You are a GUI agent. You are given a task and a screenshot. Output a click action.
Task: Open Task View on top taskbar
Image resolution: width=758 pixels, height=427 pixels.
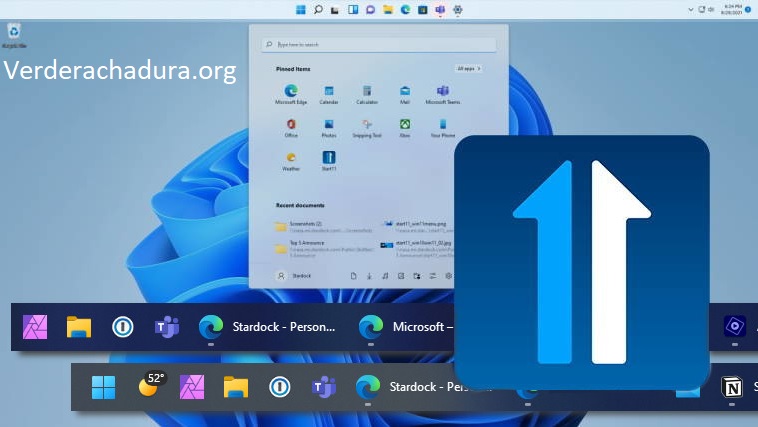coord(335,10)
